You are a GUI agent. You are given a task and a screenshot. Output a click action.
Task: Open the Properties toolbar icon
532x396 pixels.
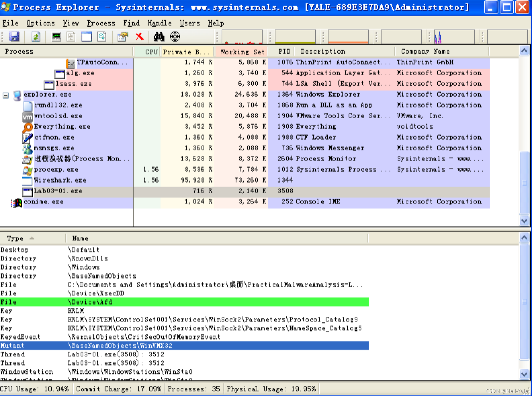click(x=123, y=37)
